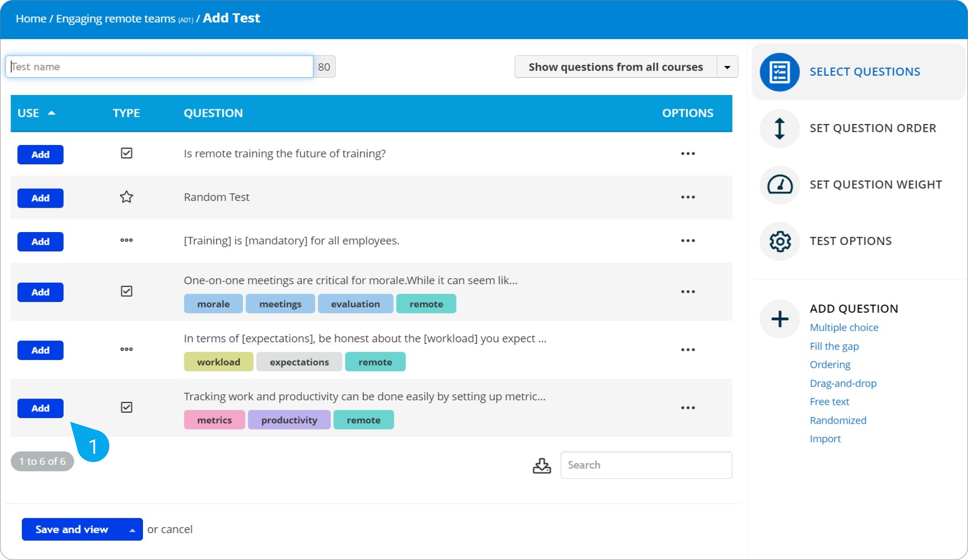968x560 pixels.
Task: Open options menu for Random Test row
Action: [x=688, y=197]
